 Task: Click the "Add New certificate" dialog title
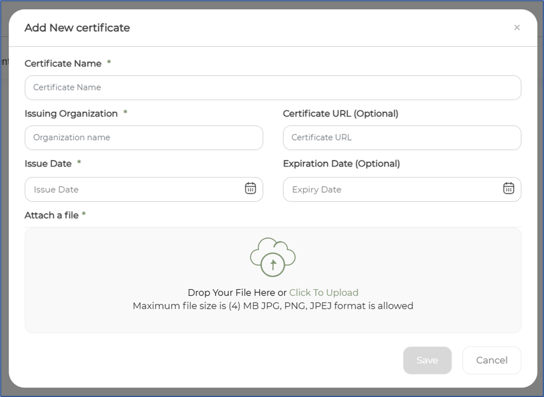[x=77, y=28]
